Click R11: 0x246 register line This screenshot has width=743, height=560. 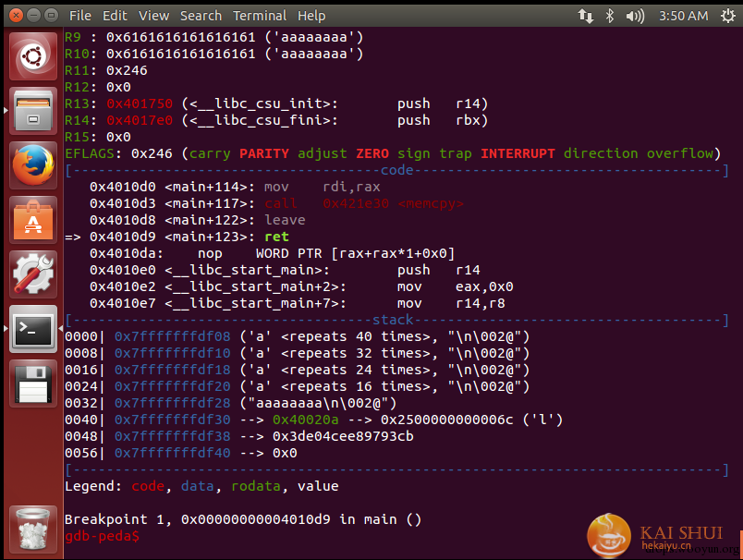click(x=105, y=70)
